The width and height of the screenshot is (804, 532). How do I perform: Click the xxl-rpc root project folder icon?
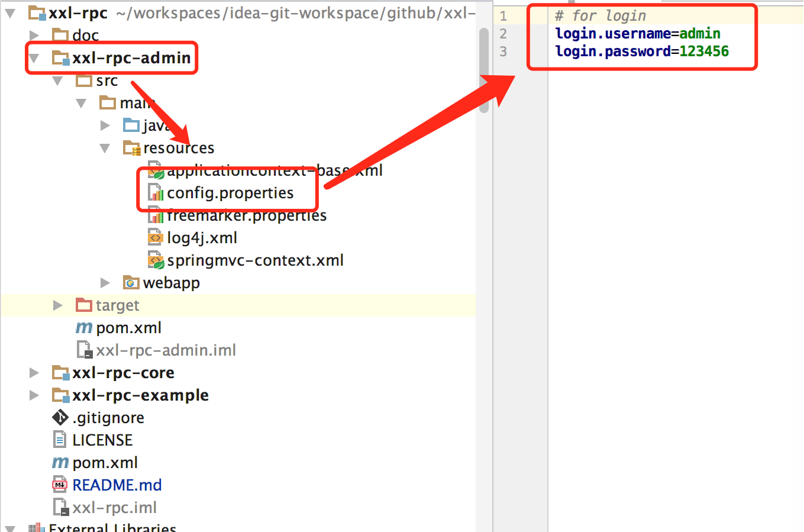(x=37, y=12)
